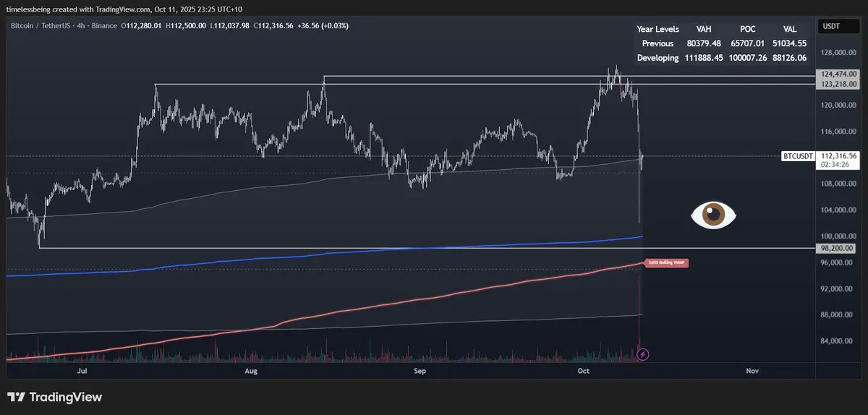Click the BTCUSDT symbol price label
868x415 pixels.
(x=799, y=155)
